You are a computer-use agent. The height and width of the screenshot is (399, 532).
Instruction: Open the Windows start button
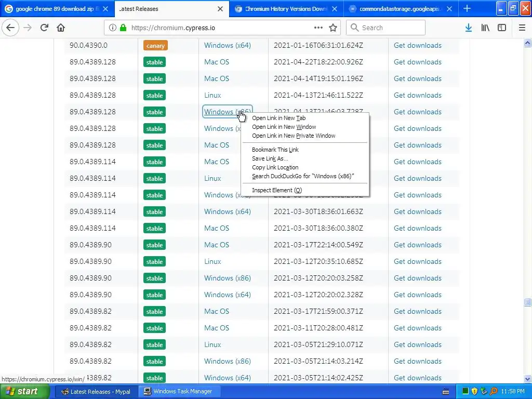24,392
